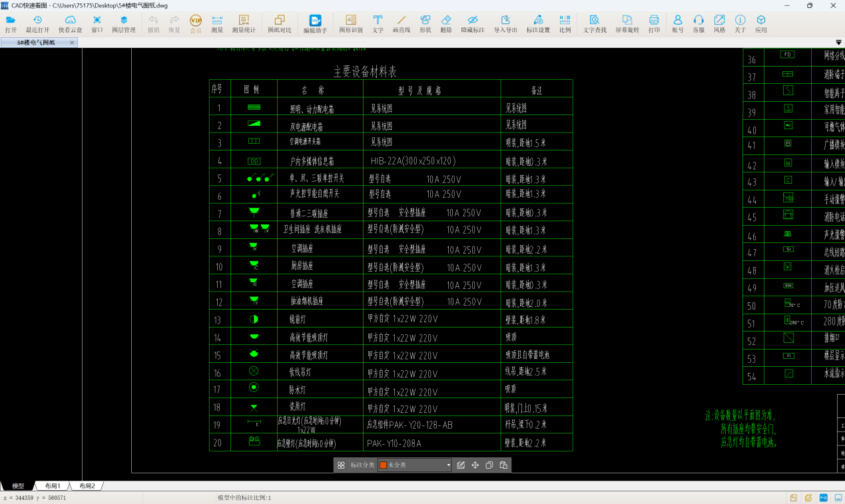Click the 户内多媒体信息箱 table cell

tap(312, 160)
